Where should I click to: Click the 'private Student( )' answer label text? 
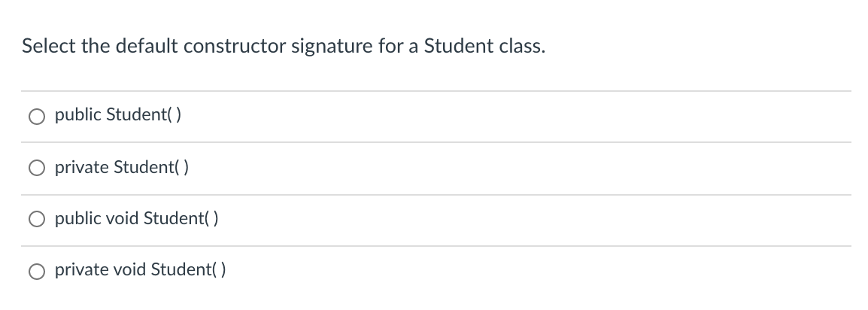click(x=121, y=166)
